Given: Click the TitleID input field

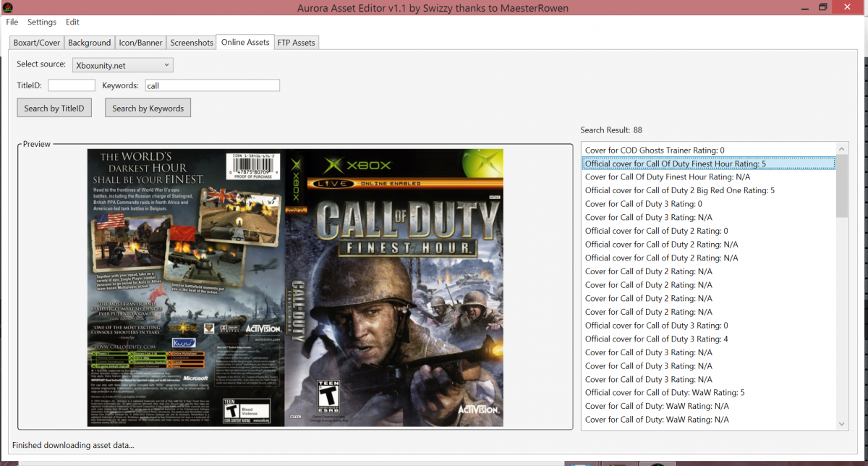Looking at the screenshot, I should 72,85.
